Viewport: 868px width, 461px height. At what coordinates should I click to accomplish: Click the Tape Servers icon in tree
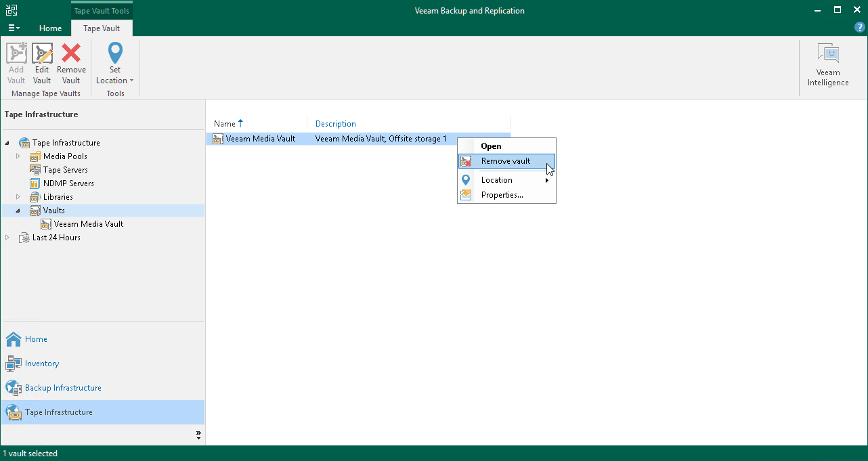35,170
